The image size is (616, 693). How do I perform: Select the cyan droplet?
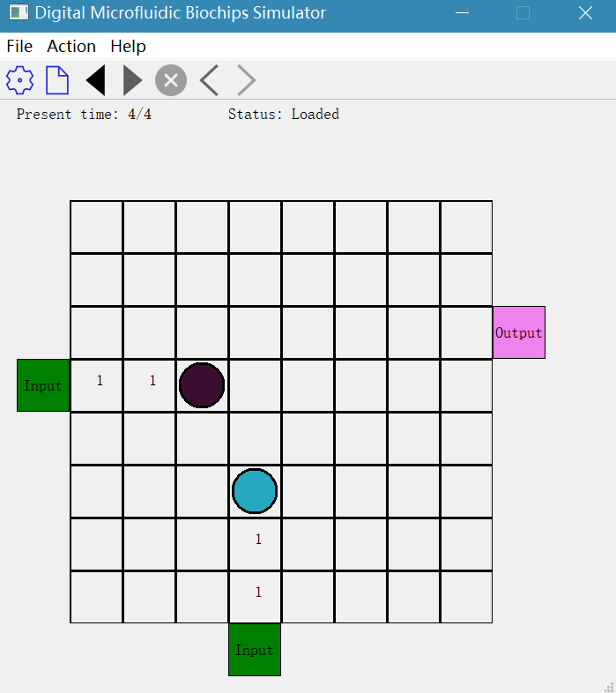[x=255, y=491]
